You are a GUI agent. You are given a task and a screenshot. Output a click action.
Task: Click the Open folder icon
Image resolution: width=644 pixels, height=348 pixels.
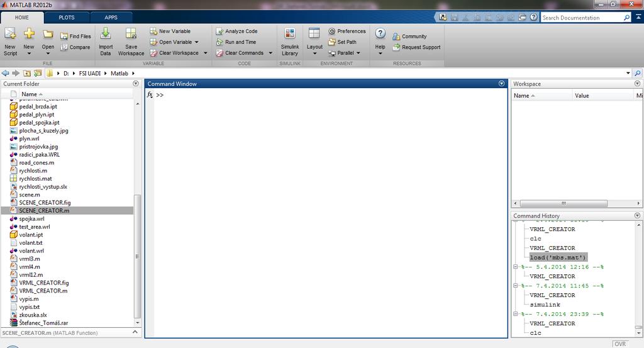click(48, 35)
